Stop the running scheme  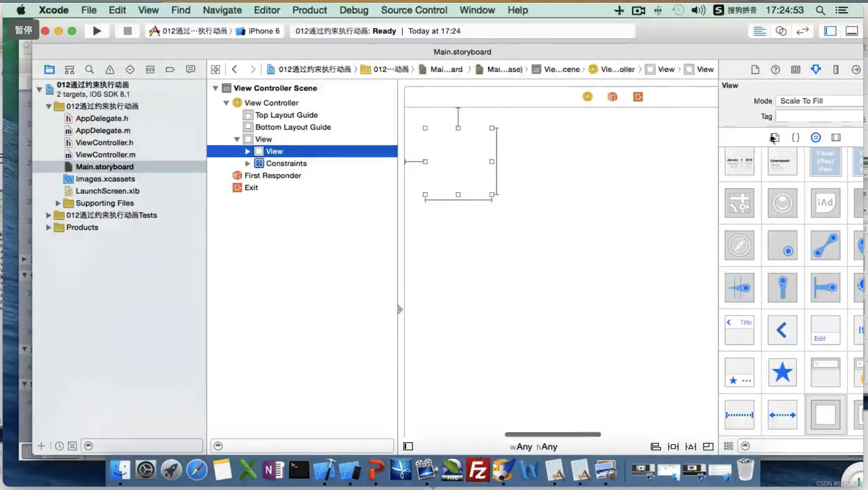tap(127, 31)
